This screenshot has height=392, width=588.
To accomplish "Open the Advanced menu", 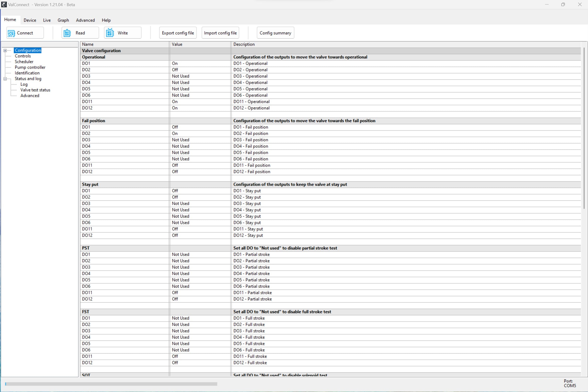I will pos(85,20).
